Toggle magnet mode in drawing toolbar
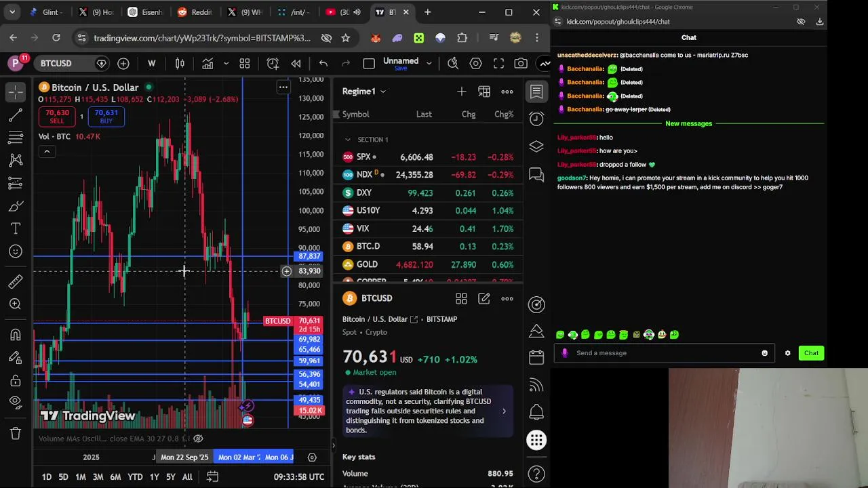 pyautogui.click(x=16, y=334)
